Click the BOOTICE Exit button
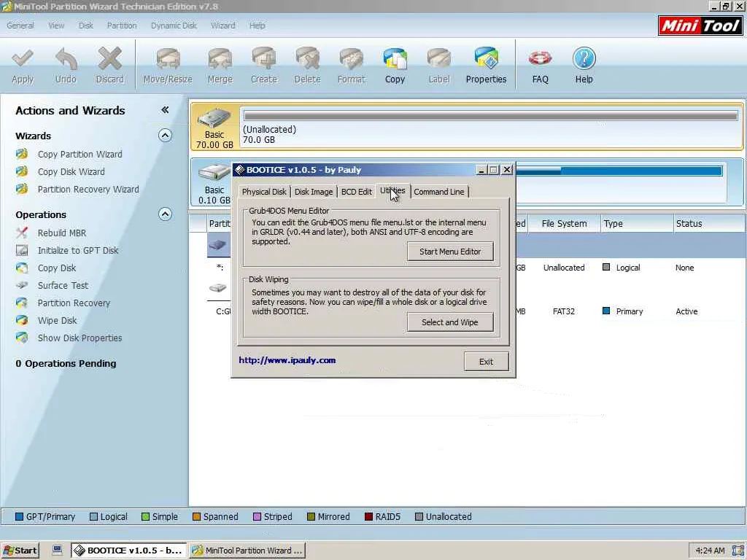 [x=487, y=362]
